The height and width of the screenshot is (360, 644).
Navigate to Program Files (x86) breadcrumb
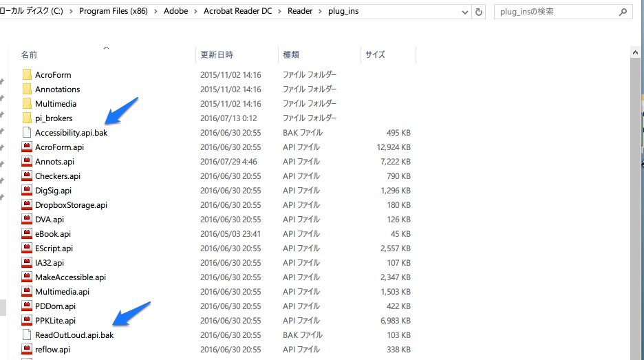[114, 11]
